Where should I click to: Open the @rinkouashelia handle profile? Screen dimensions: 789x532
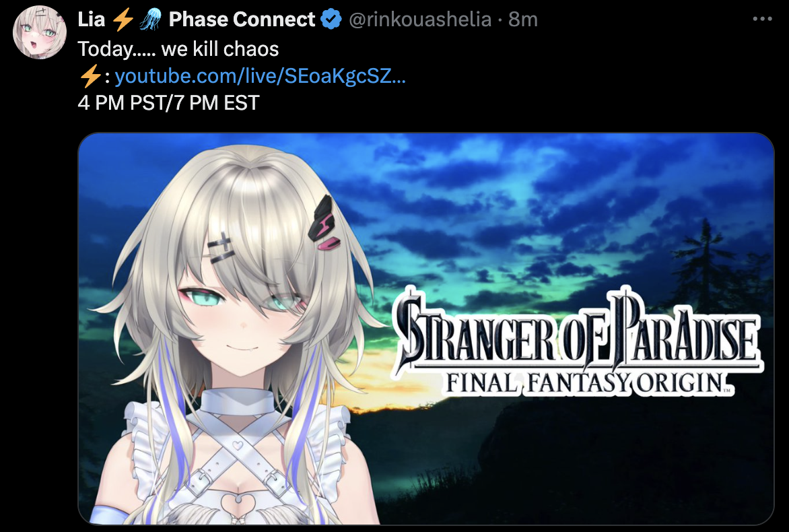point(420,19)
